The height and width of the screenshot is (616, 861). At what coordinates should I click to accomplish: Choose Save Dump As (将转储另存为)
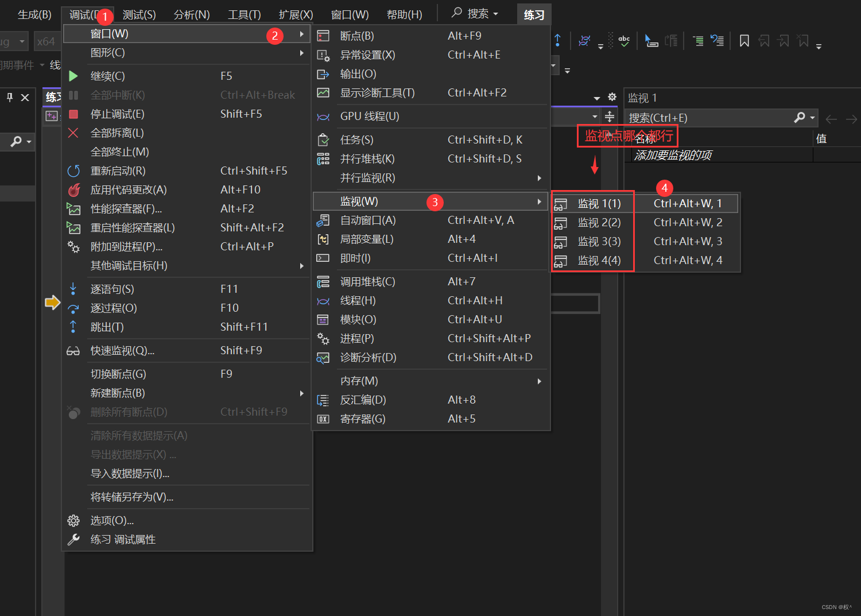[x=187, y=497]
